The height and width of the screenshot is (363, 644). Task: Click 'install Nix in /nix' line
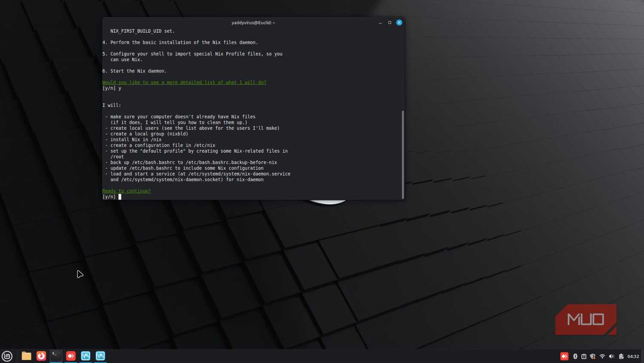[x=133, y=139]
